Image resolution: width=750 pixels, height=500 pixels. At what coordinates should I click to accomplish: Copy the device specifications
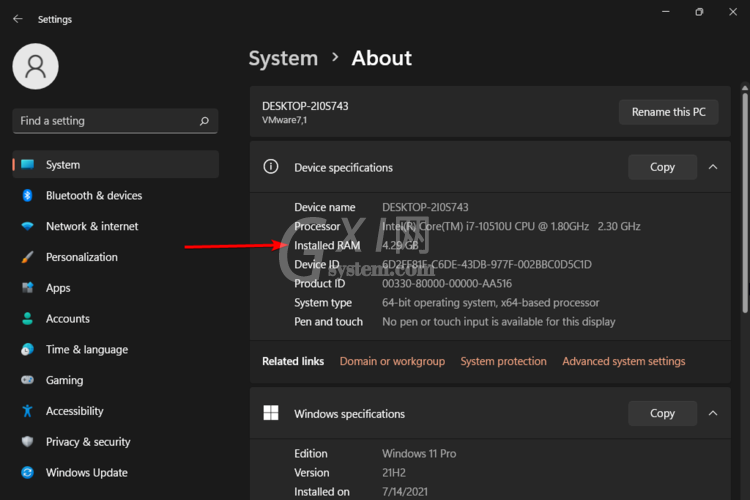662,167
